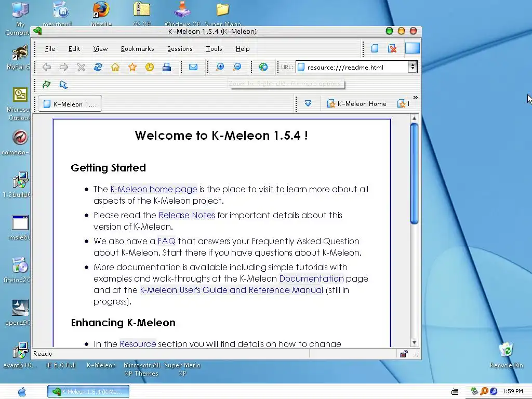Click the K-Meleon 1.5.4 taskbar button
Viewport: 532px width, 399px height.
[x=88, y=392]
